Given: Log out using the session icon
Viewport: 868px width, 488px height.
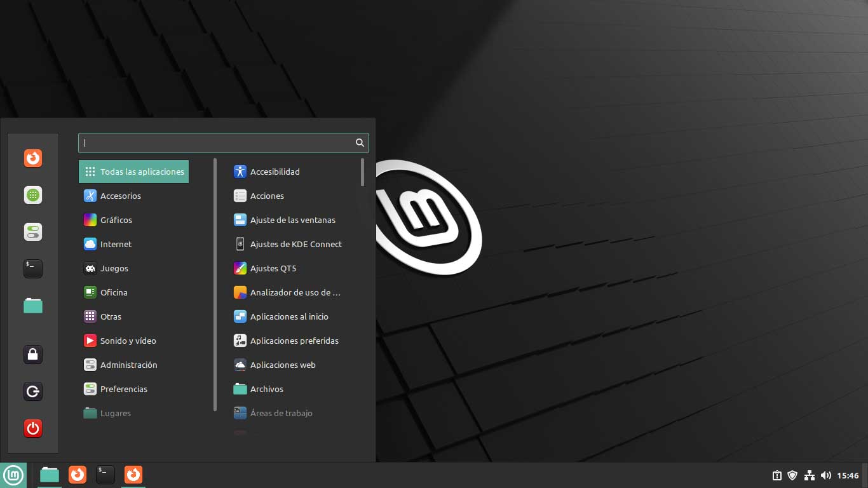Looking at the screenshot, I should coord(33,391).
